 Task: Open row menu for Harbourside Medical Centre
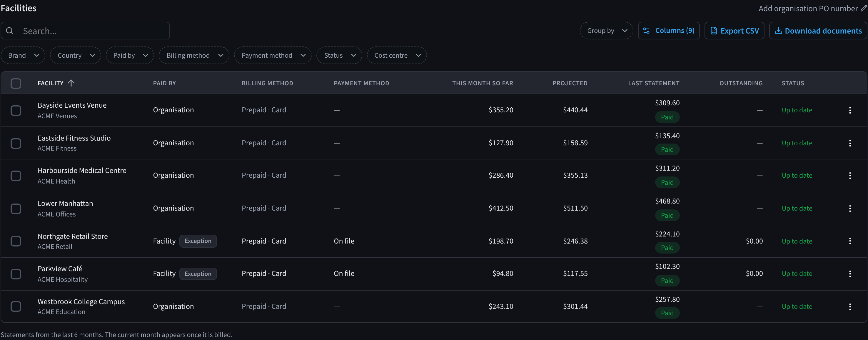(x=849, y=176)
